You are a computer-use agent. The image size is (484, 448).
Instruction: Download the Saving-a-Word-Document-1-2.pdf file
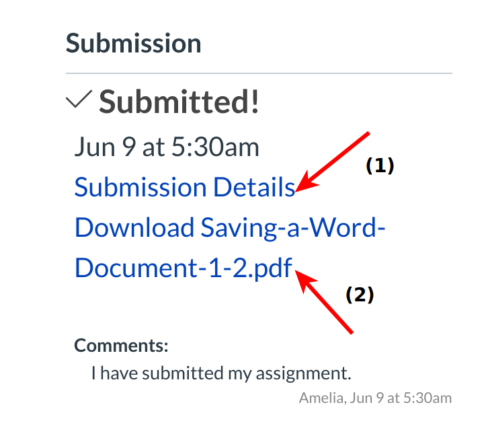tap(229, 228)
